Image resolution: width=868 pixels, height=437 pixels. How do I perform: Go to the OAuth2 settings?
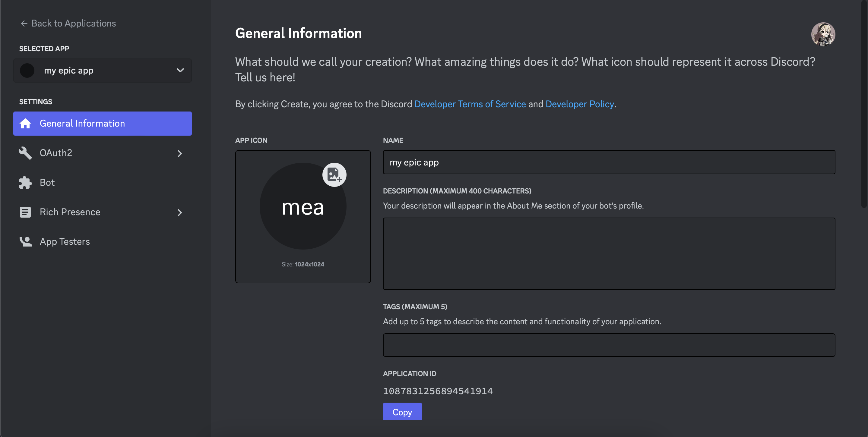coord(103,153)
